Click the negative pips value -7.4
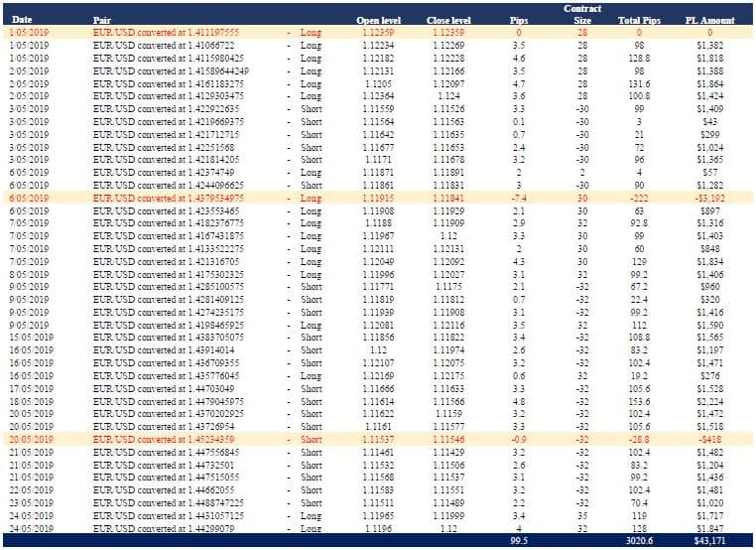This screenshot has height=550, width=756. pyautogui.click(x=519, y=199)
